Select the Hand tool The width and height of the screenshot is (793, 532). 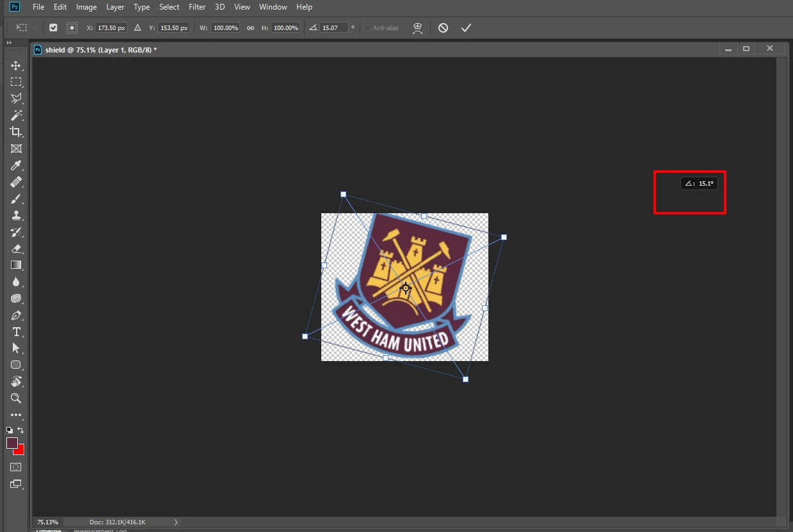[16, 382]
